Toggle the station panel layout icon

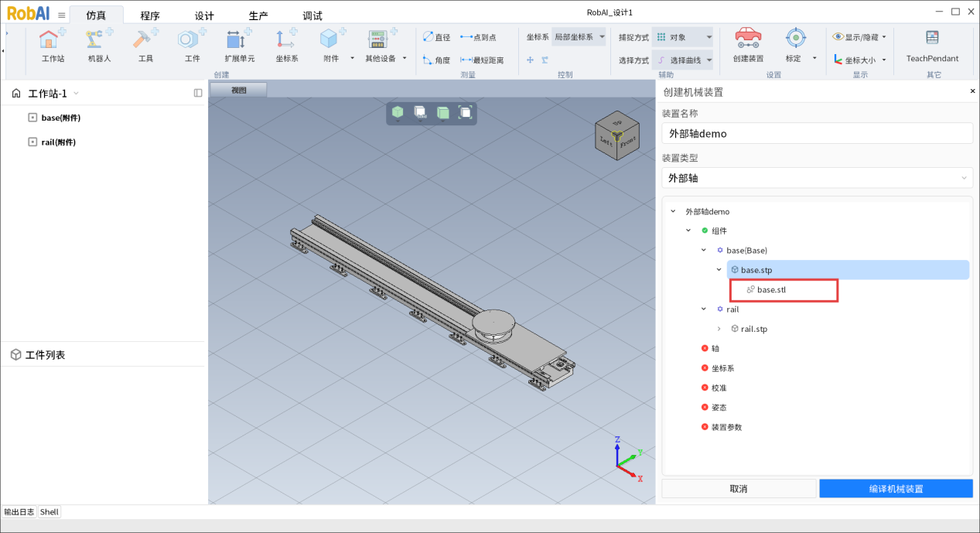click(198, 93)
